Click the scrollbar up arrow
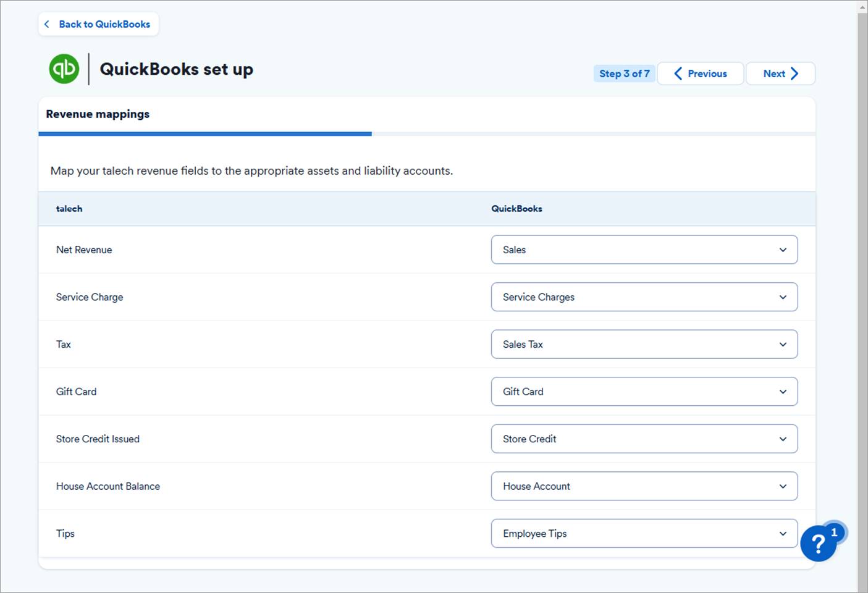Image resolution: width=868 pixels, height=593 pixels. pos(862,7)
